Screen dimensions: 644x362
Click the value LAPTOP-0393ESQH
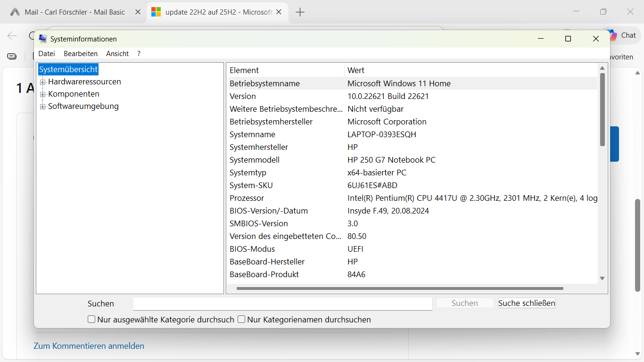(382, 134)
